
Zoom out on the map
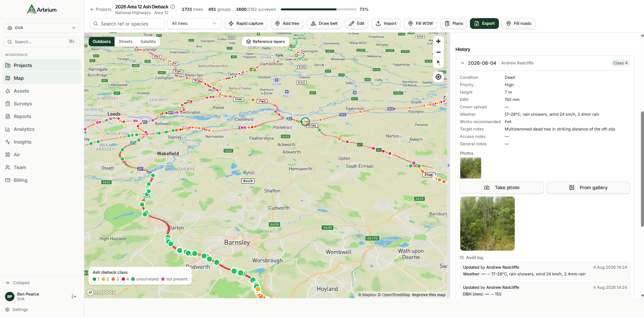coord(438,52)
